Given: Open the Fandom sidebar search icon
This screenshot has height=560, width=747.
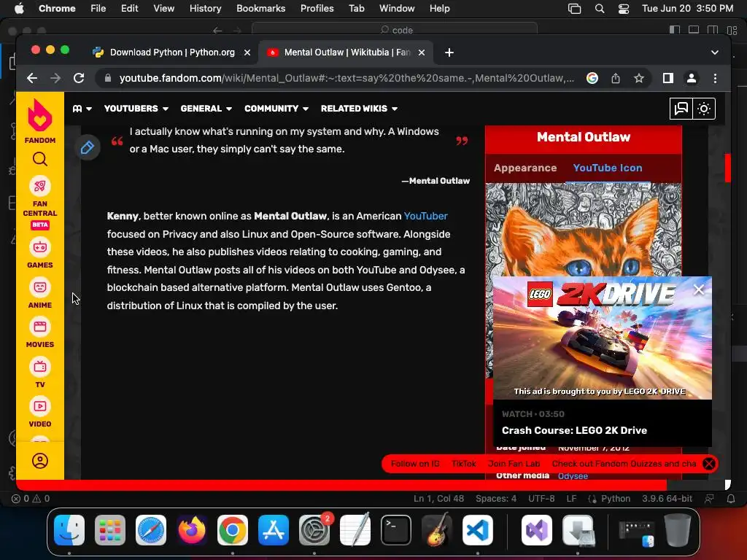Looking at the screenshot, I should (40, 159).
